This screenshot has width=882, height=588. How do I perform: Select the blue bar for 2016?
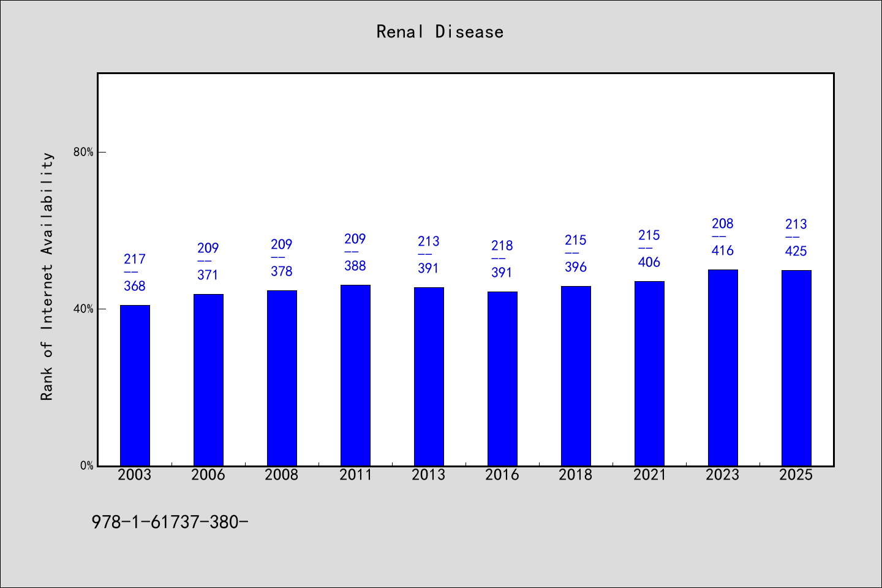pyautogui.click(x=502, y=379)
